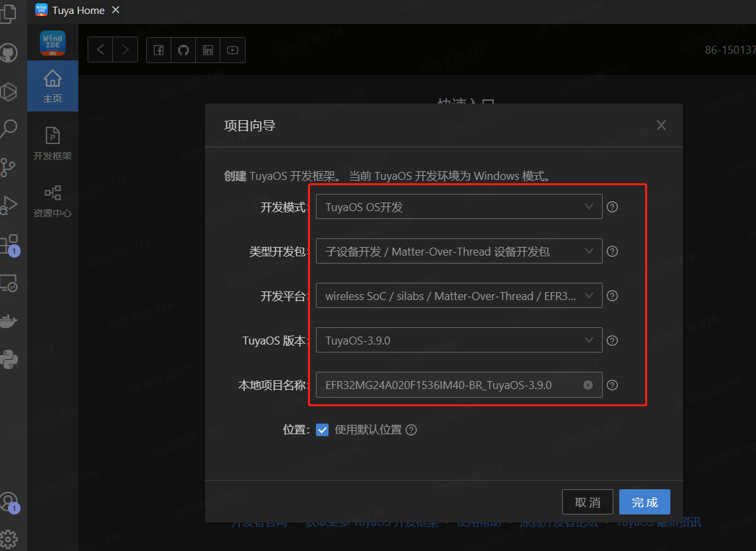
Task: Go forward with the right arrow button
Action: pos(125,50)
